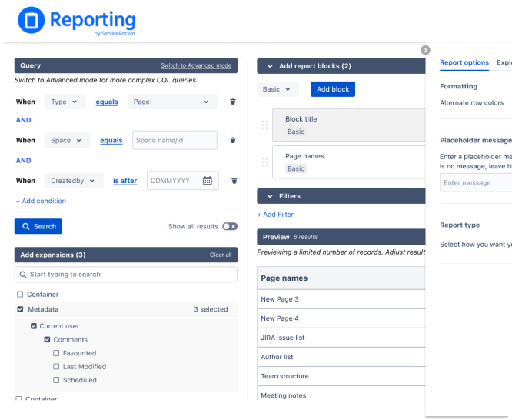Click the Search button
This screenshot has width=512, height=420.
(x=38, y=226)
